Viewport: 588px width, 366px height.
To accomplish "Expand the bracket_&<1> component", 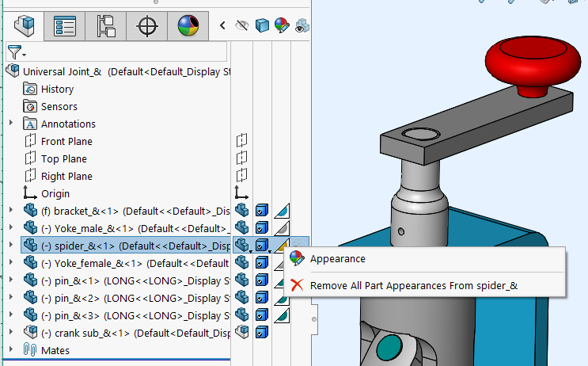I will 11,210.
